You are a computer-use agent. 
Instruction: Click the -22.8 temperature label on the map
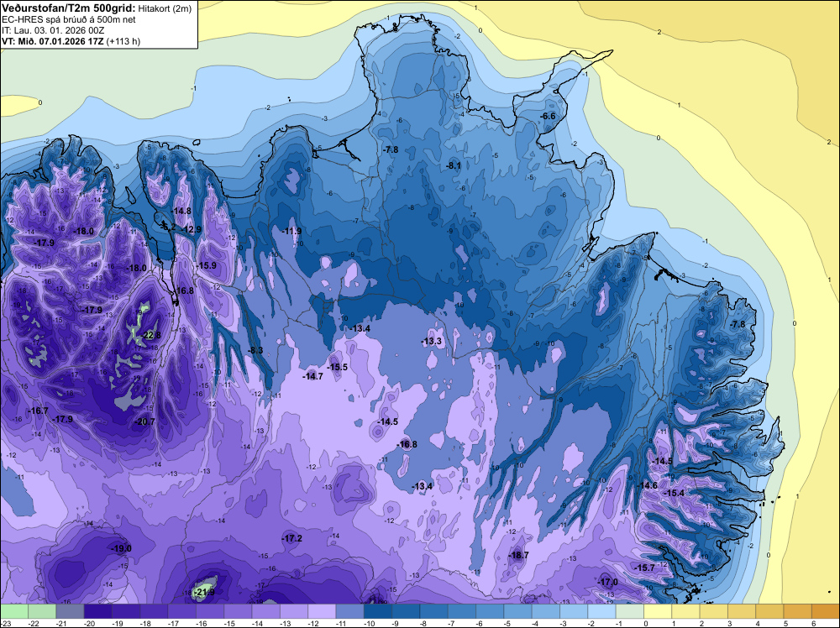(150, 336)
